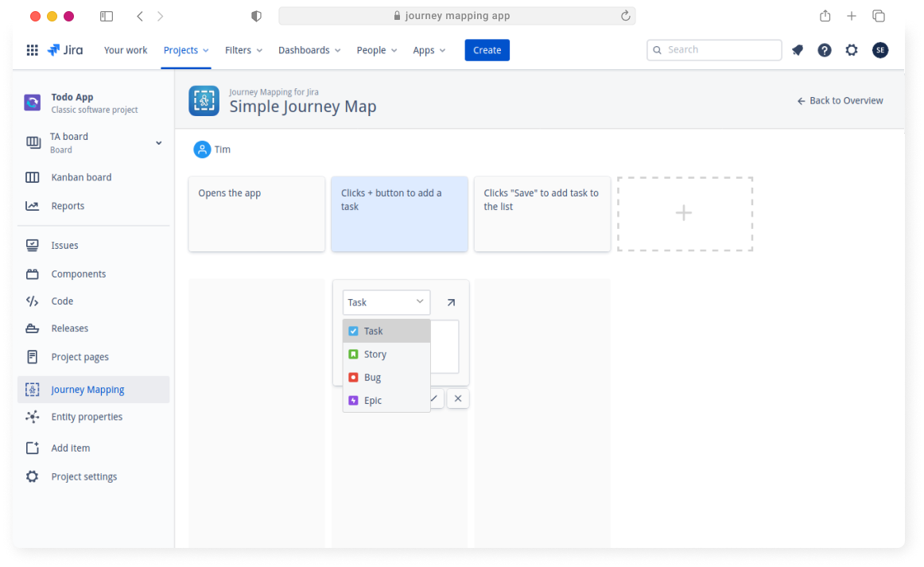Go to Your work
The width and height of the screenshot is (924, 567).
click(126, 50)
